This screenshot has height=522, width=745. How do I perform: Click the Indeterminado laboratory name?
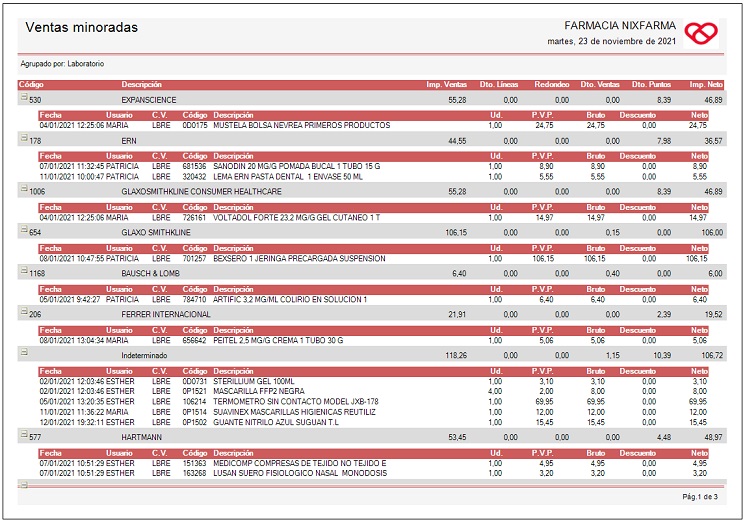[x=144, y=355]
